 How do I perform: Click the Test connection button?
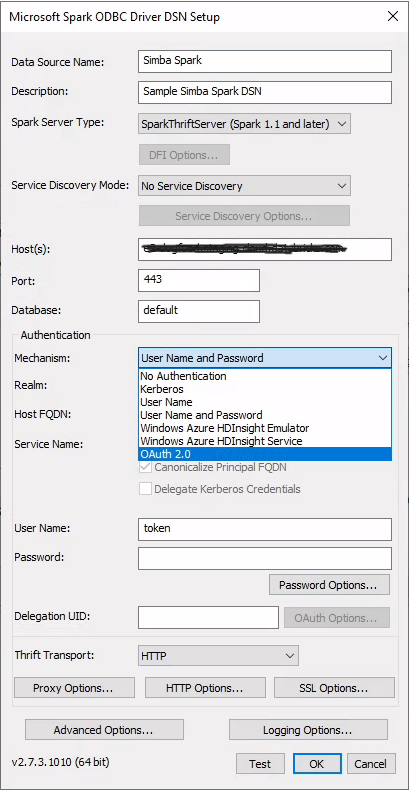click(260, 764)
